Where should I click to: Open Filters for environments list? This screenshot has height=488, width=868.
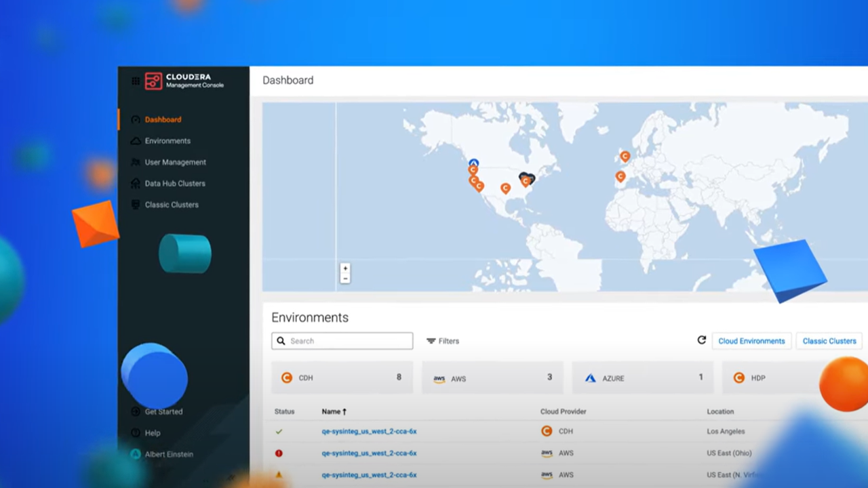[443, 341]
